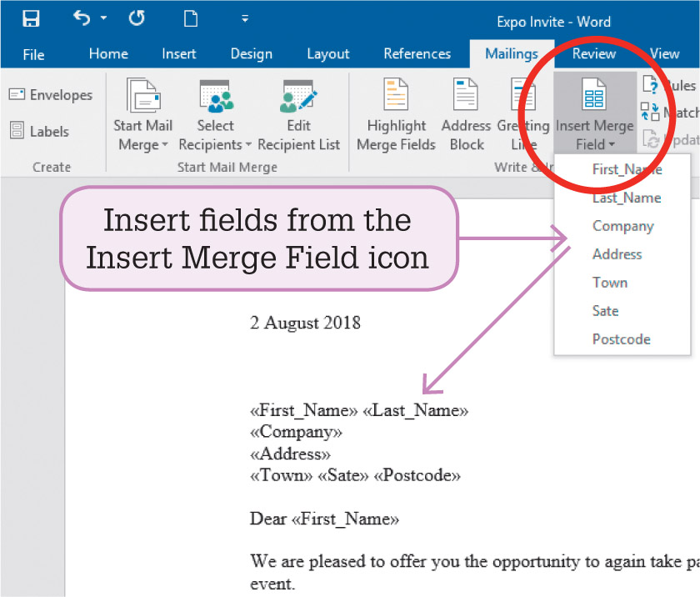Click the «Town» merge field in document

(282, 475)
